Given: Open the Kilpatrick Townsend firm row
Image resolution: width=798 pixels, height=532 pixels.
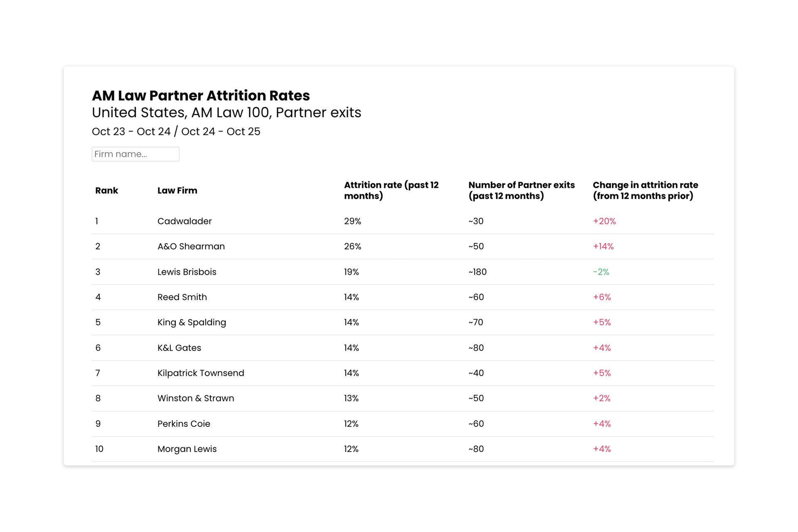Looking at the screenshot, I should [x=201, y=373].
